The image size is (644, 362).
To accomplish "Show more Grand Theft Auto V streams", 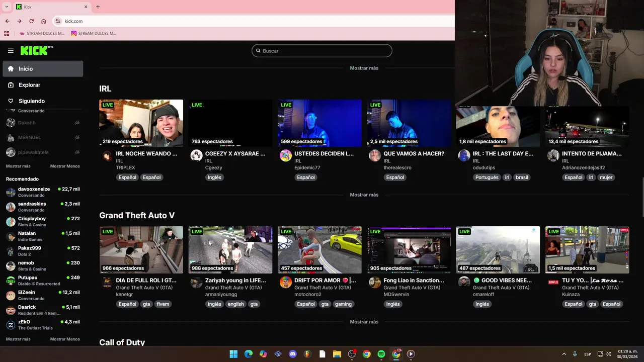I will (x=364, y=322).
